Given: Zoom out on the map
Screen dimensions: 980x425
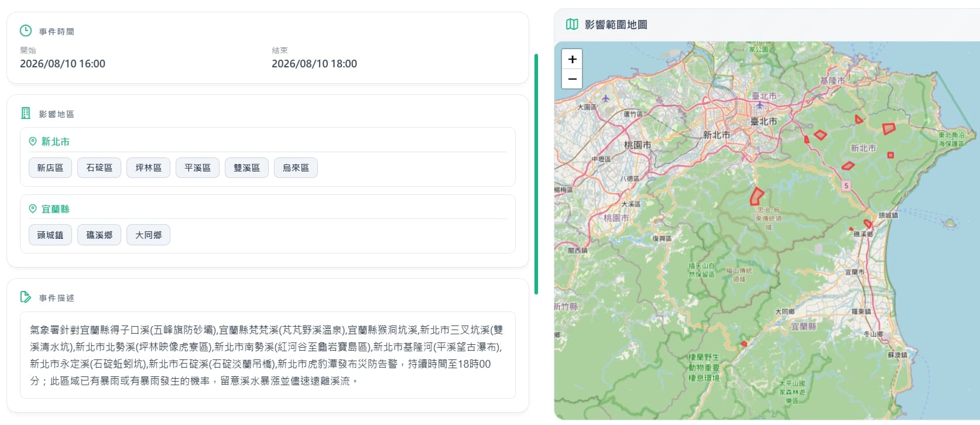Looking at the screenshot, I should [572, 79].
